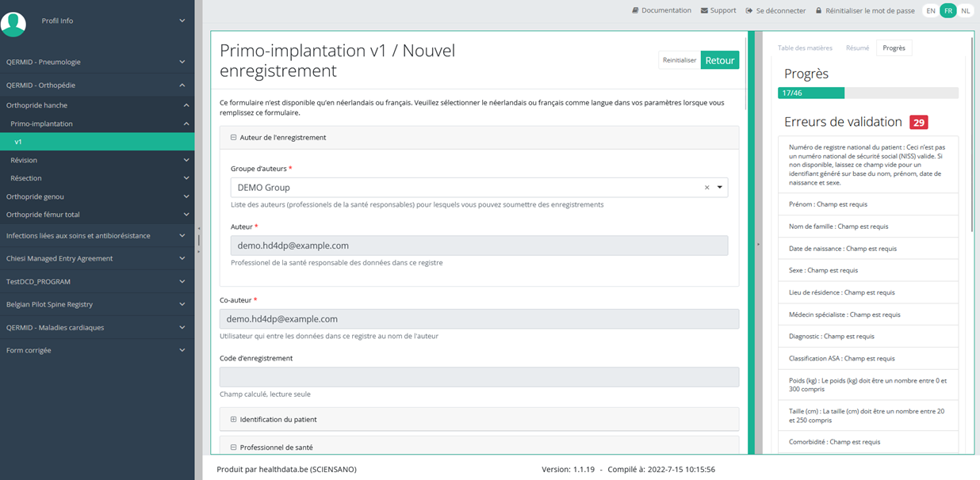Collapse Auteur de l'enregistrement section minus icon
This screenshot has height=480, width=980.
(234, 138)
